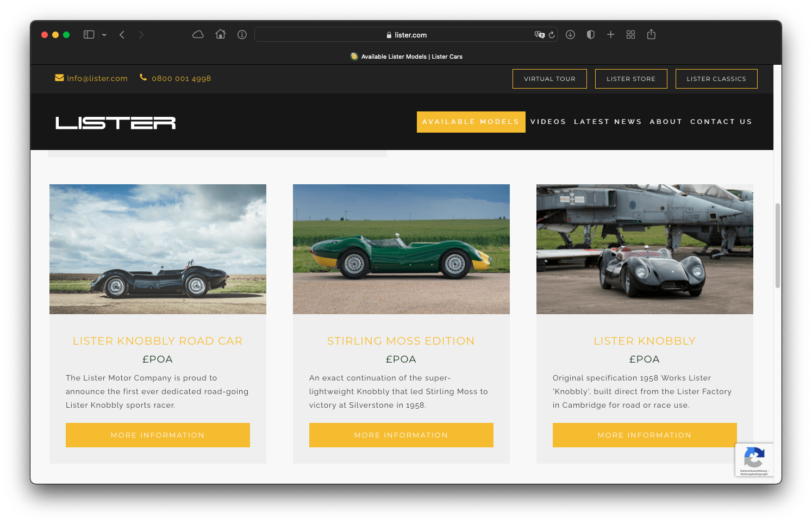812x524 pixels.
Task: Click £POA under Stirling Moss Edition
Action: [x=401, y=359]
